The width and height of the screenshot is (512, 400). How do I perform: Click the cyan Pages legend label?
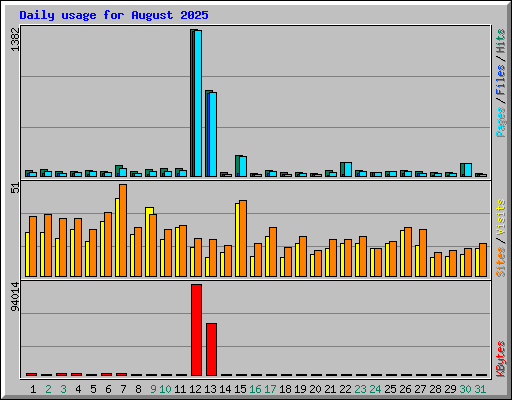point(501,122)
